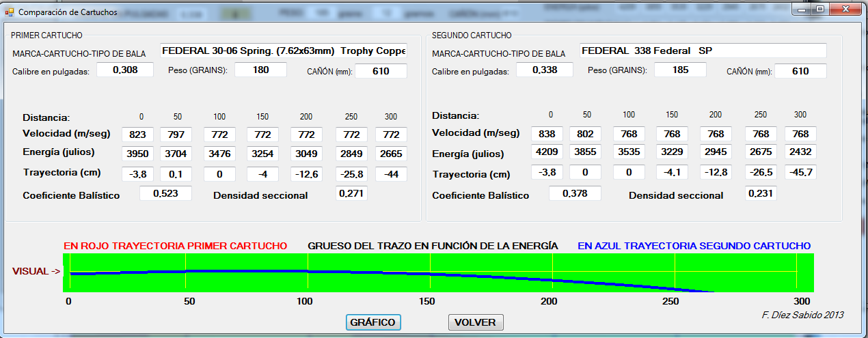Image resolution: width=868 pixels, height=338 pixels.
Task: Maximize the window using title bar button
Action: pyautogui.click(x=820, y=8)
